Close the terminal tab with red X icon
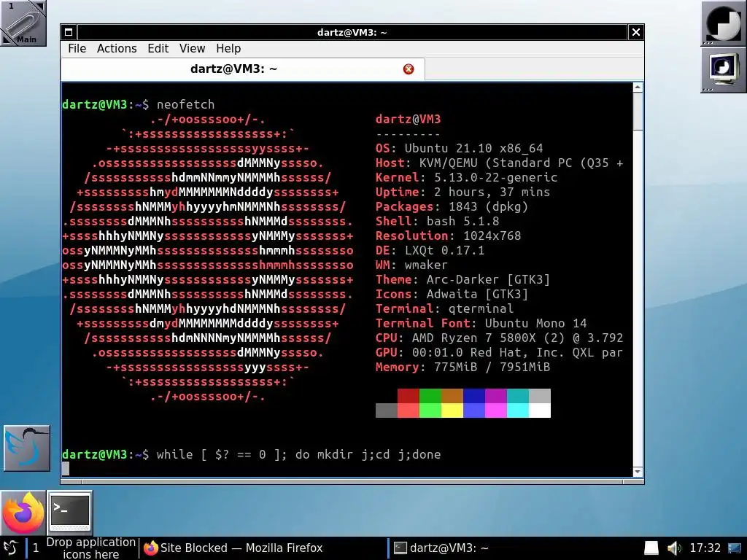 click(409, 69)
